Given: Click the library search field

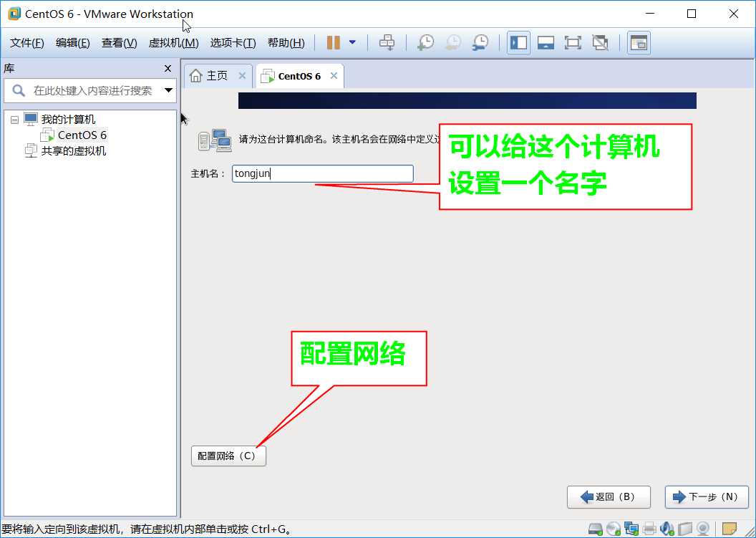Looking at the screenshot, I should (x=92, y=91).
